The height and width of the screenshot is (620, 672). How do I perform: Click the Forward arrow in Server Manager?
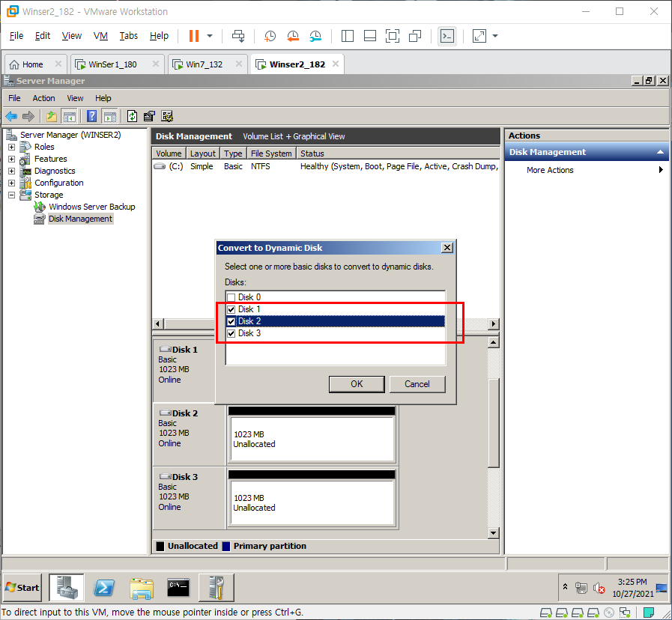28,116
